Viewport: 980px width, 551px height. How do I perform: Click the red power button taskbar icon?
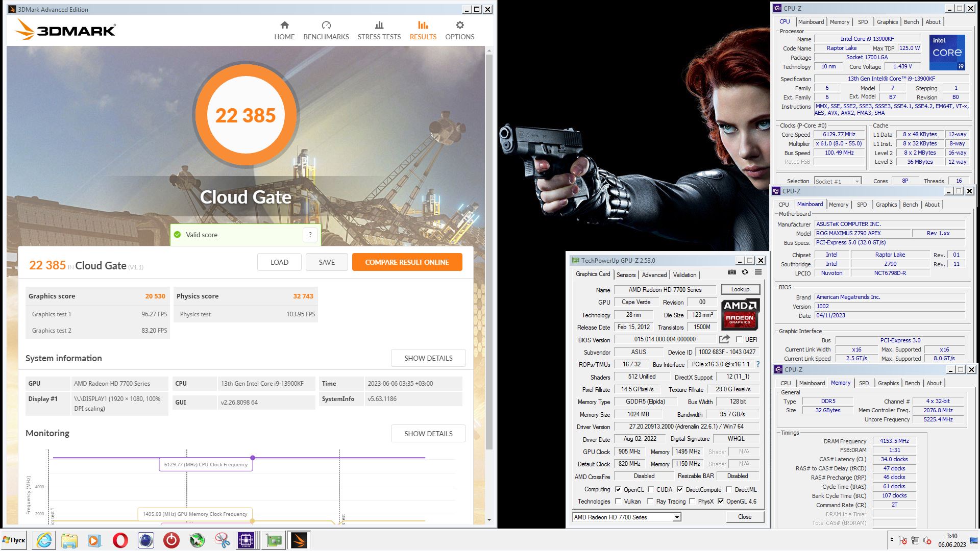(171, 540)
